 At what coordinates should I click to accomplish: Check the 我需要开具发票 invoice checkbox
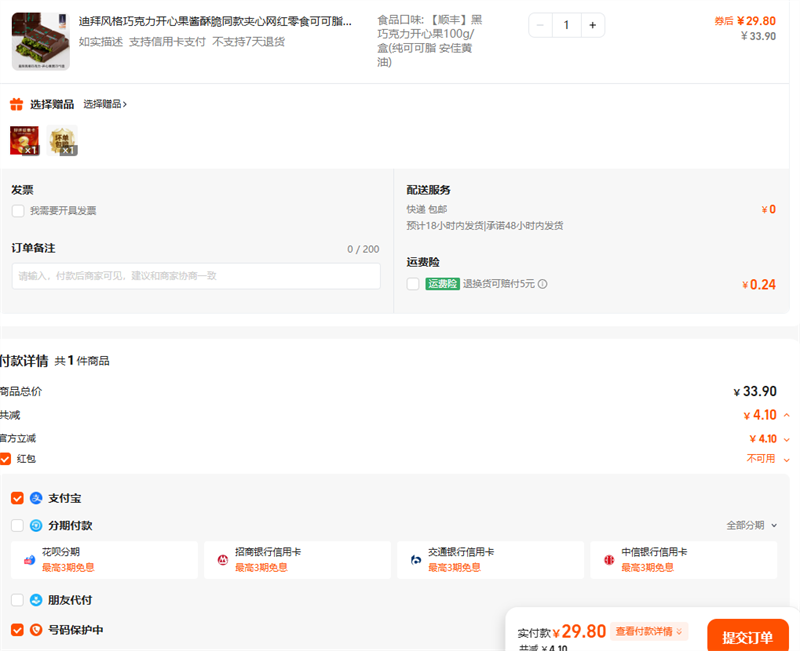pos(18,211)
